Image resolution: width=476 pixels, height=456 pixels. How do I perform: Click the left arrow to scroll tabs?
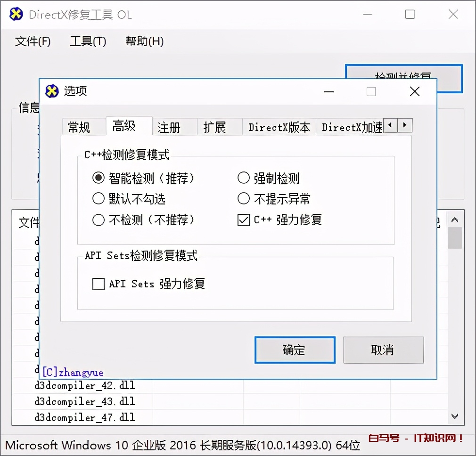(x=390, y=126)
